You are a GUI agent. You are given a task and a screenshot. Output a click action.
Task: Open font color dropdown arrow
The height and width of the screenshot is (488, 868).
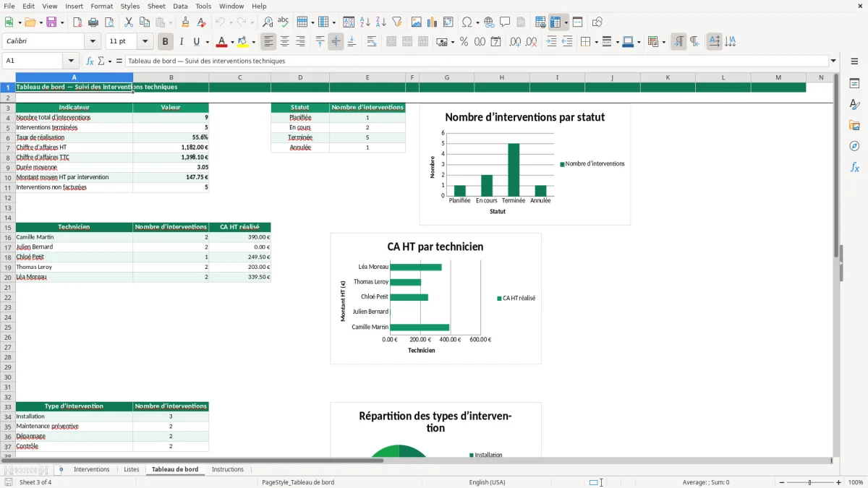point(232,42)
